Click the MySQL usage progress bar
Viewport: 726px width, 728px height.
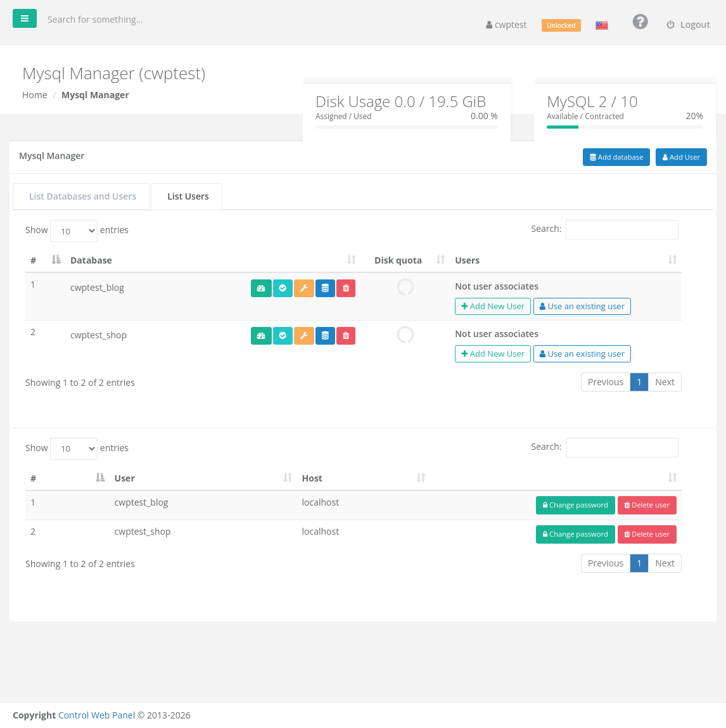[x=625, y=127]
